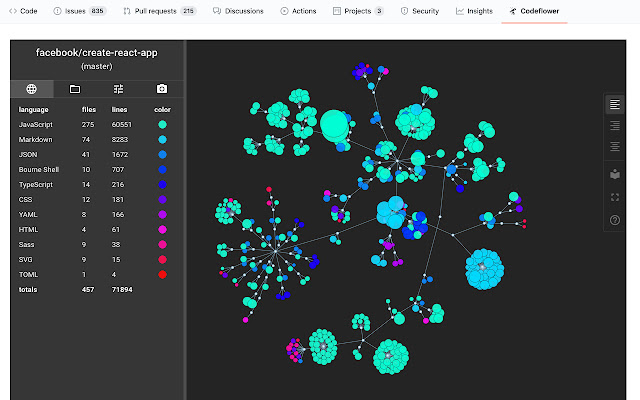Click the book icon in right toolbar

615,174
